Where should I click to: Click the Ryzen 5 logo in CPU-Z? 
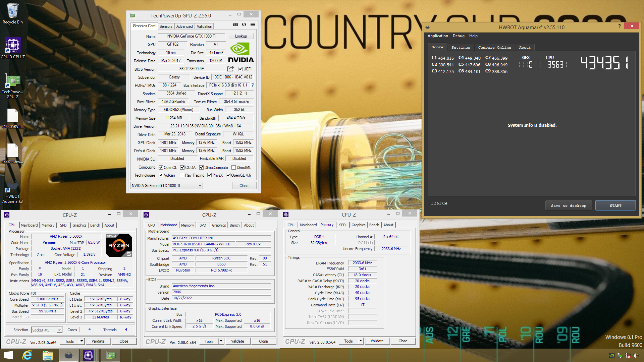click(119, 245)
